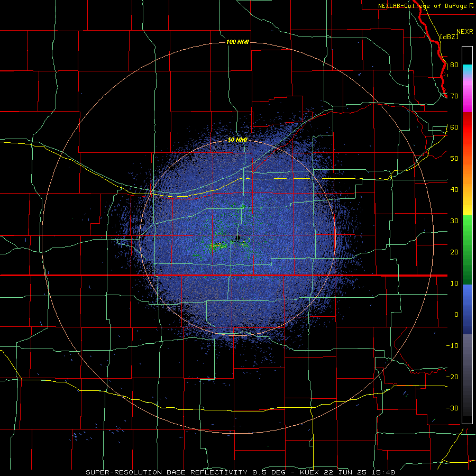Click the NEXR label above the color scale
This screenshot has width=476, height=476.
point(465,32)
